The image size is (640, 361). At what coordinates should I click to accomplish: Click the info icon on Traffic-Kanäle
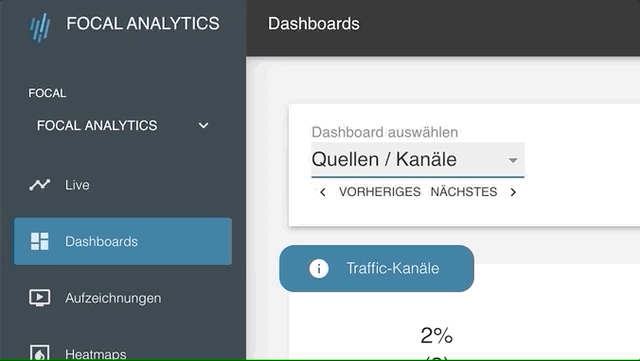pyautogui.click(x=319, y=269)
